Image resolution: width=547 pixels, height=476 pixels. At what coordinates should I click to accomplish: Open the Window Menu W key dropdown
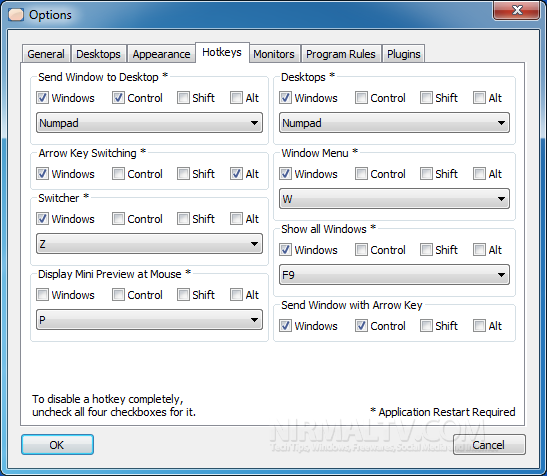pyautogui.click(x=394, y=199)
